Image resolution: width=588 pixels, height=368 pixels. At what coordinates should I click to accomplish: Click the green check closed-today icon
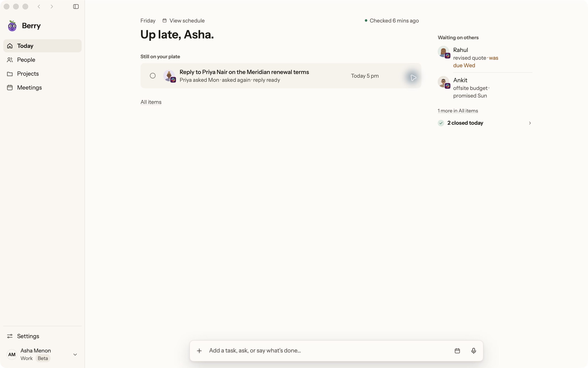pyautogui.click(x=441, y=123)
